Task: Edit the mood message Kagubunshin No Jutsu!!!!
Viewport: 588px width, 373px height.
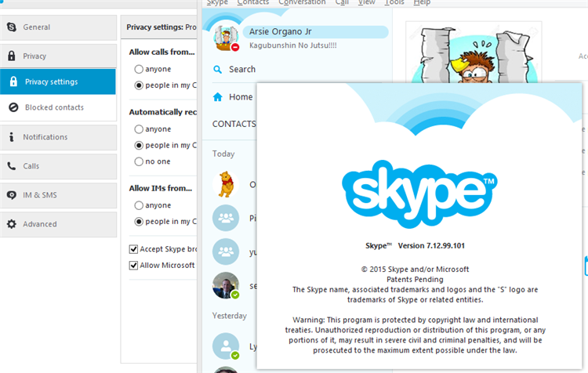Action: tap(293, 45)
